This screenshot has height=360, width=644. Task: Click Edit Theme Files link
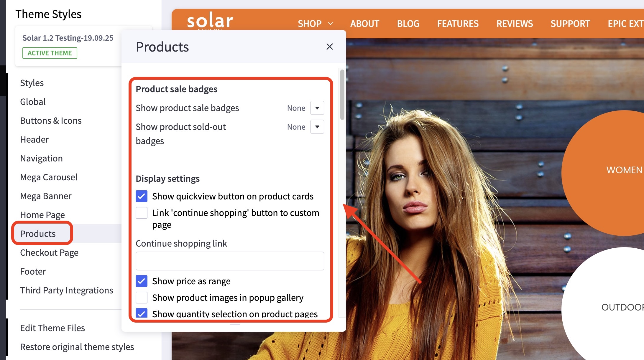tap(52, 328)
